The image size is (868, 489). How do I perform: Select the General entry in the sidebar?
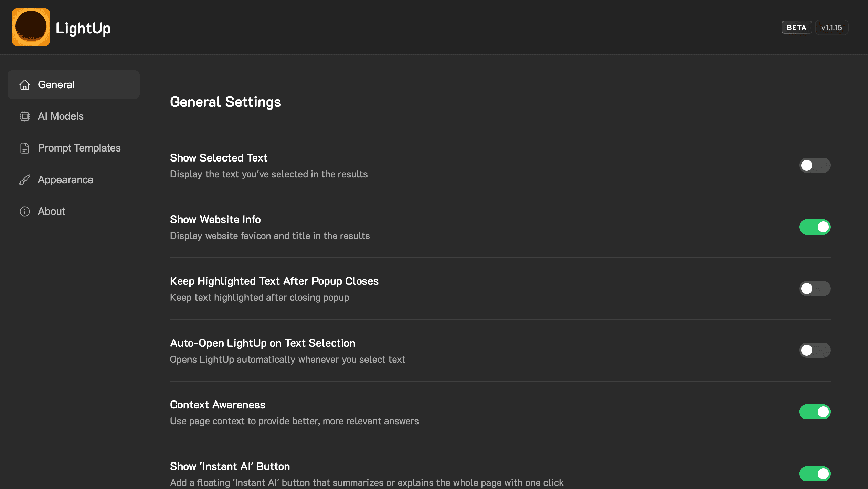[x=56, y=84]
